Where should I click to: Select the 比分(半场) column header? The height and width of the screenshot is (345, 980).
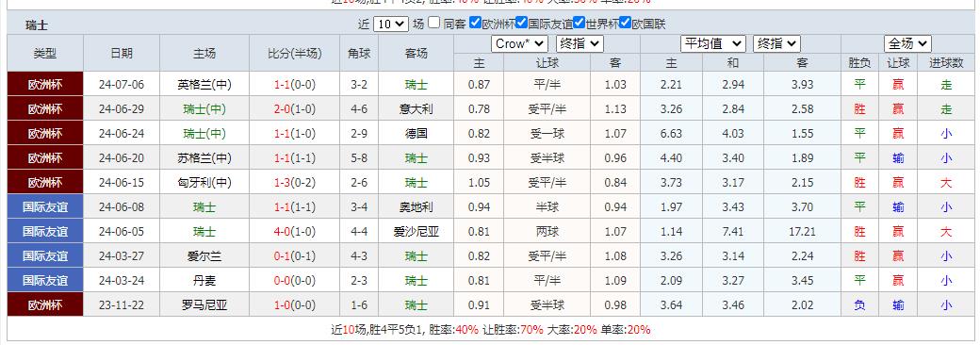pyautogui.click(x=294, y=53)
